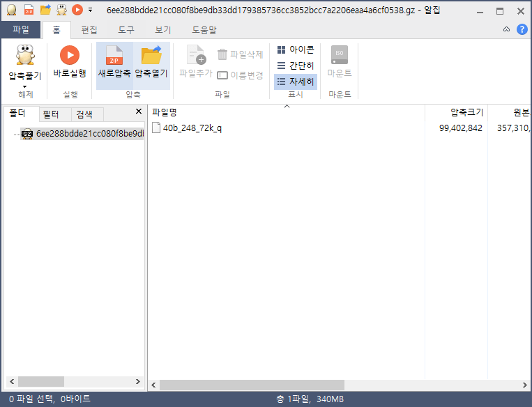Switch to the 필터 panel tab
The width and height of the screenshot is (532, 407).
(x=51, y=114)
